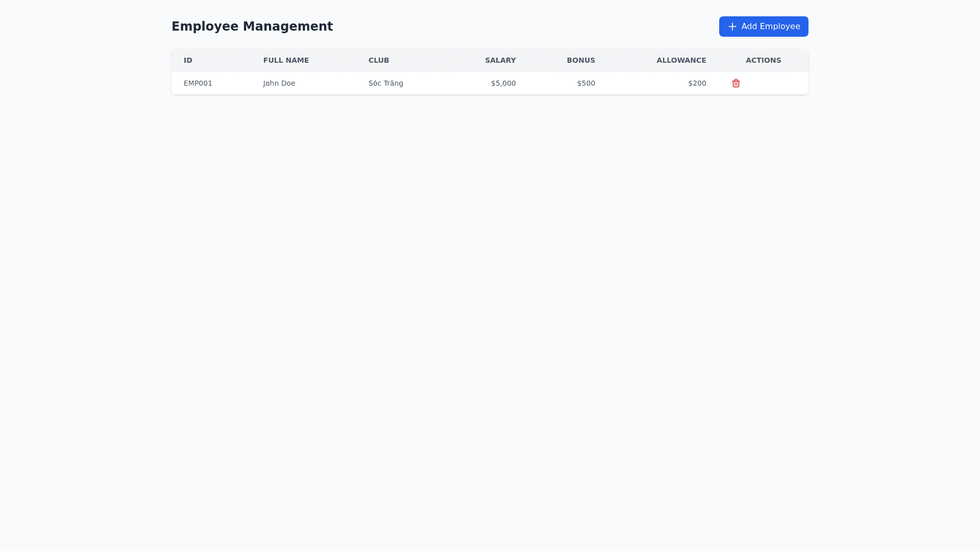
Task: Select the EMP001 ID cell
Action: click(198, 83)
